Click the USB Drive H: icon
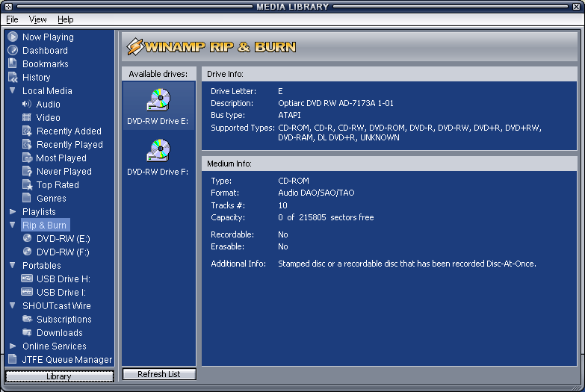Screen dimensions: 585x392 (27, 279)
